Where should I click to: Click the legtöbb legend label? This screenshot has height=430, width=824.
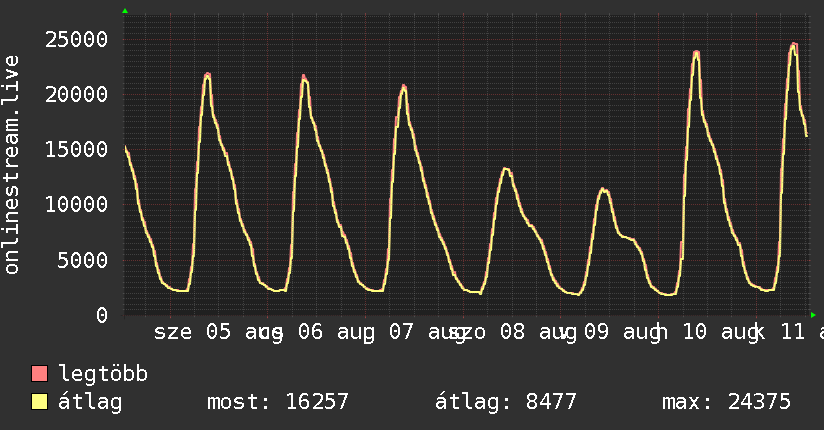point(103,373)
